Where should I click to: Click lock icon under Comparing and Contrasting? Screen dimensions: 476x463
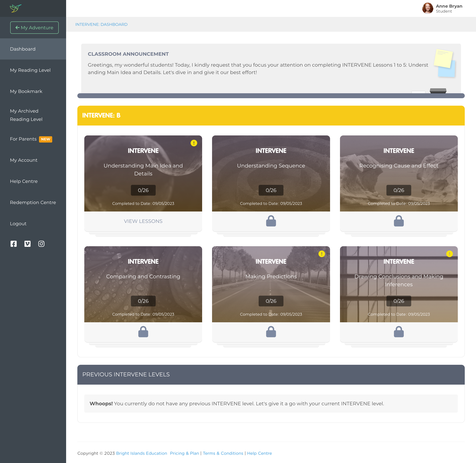tap(143, 332)
